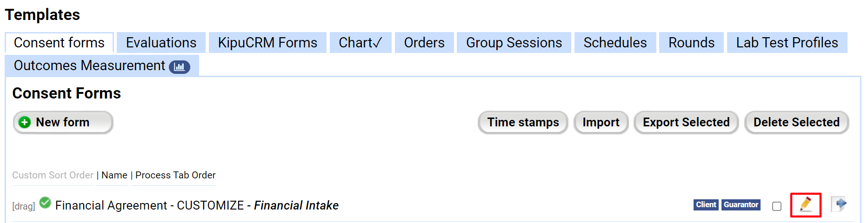Click the blue arrow export icon
868x223 pixels.
click(840, 204)
